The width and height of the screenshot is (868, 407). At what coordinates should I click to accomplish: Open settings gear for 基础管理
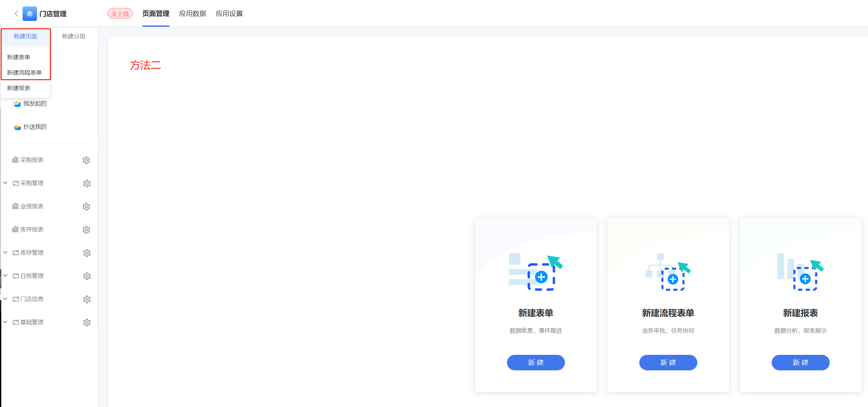87,322
